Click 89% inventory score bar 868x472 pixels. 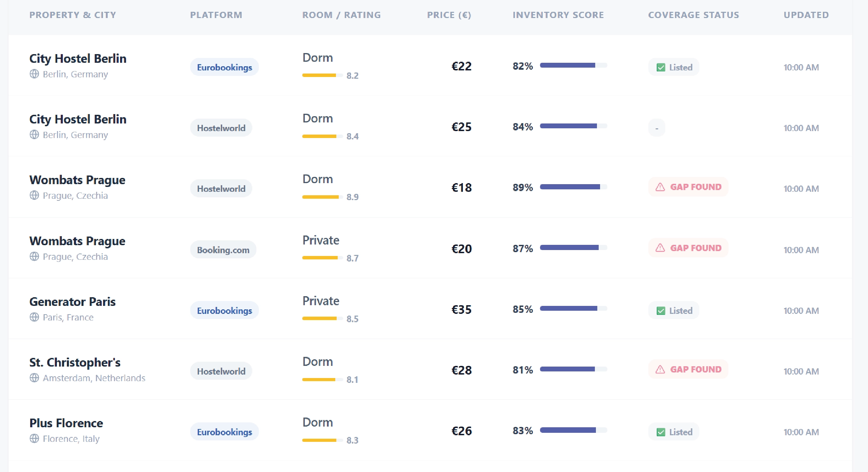coord(573,187)
